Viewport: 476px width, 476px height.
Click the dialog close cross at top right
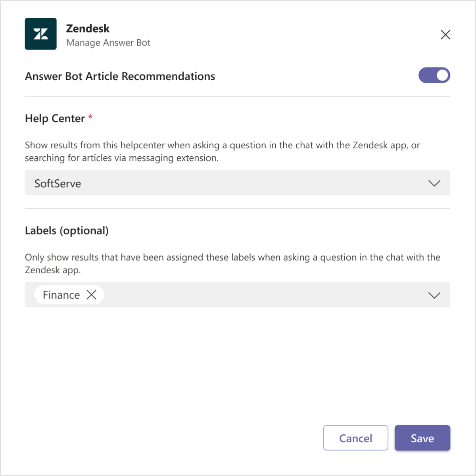445,35
